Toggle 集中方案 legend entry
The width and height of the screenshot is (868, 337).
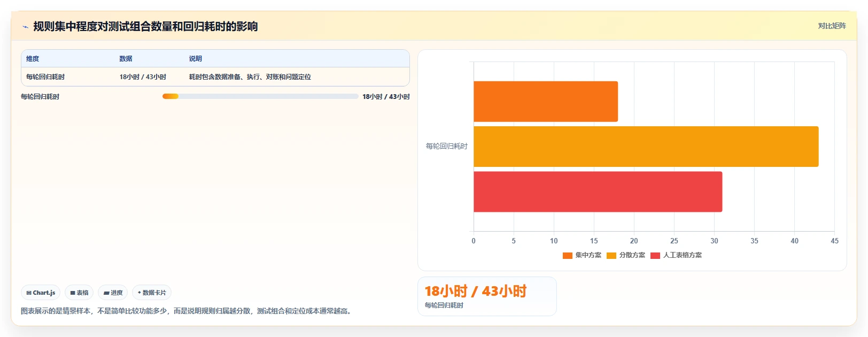coord(582,255)
